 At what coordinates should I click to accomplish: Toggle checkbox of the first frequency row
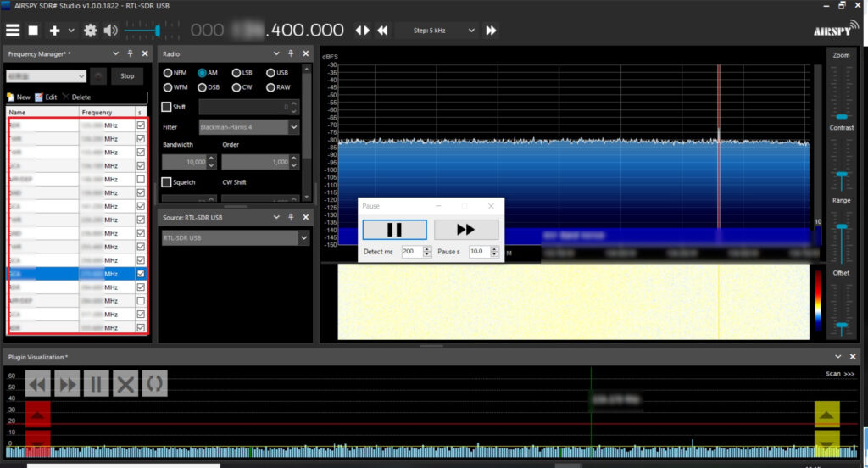point(141,125)
